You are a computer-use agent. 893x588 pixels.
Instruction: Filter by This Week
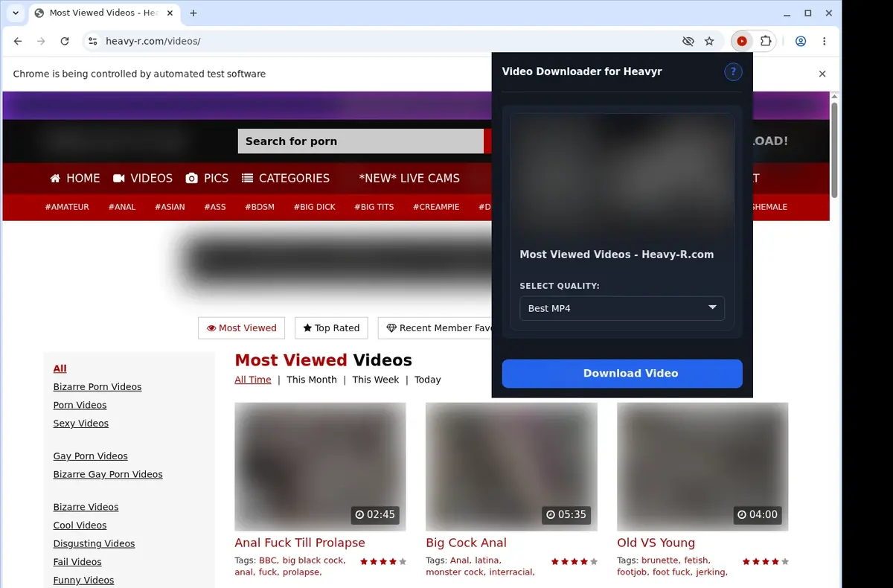click(376, 380)
